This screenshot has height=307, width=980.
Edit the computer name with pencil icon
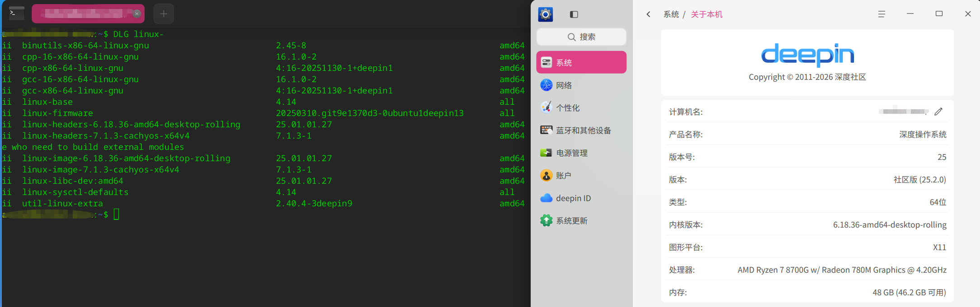click(938, 112)
